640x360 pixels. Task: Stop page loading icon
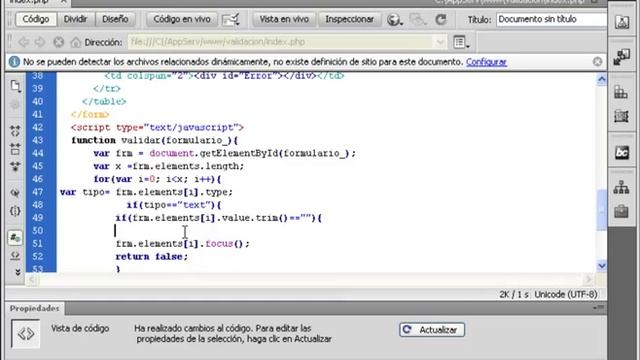pos(59,42)
